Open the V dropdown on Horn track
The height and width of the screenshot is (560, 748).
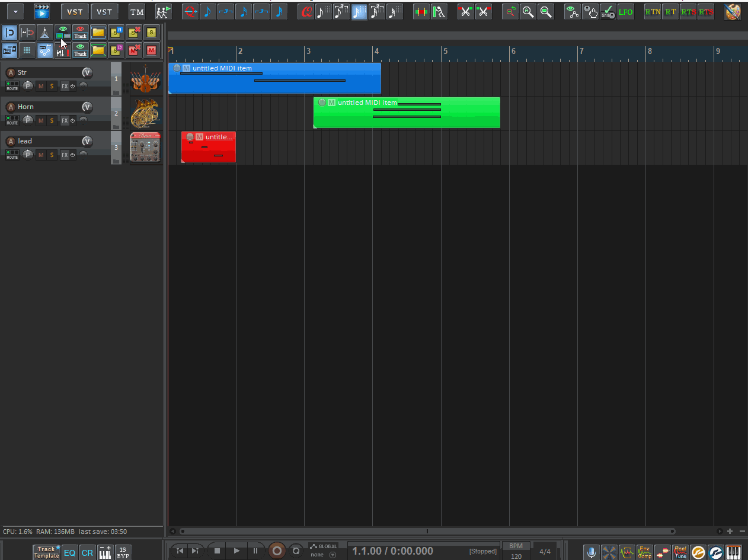click(x=87, y=107)
